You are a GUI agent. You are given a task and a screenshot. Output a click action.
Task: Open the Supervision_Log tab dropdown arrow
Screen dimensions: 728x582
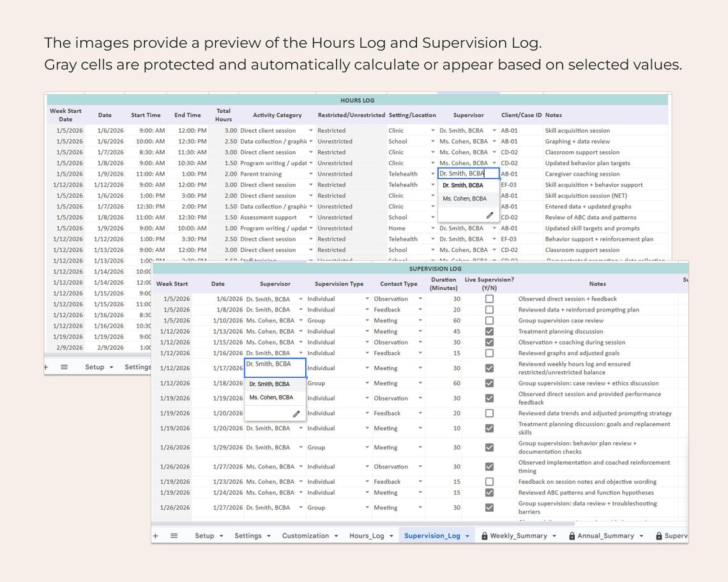tap(467, 536)
